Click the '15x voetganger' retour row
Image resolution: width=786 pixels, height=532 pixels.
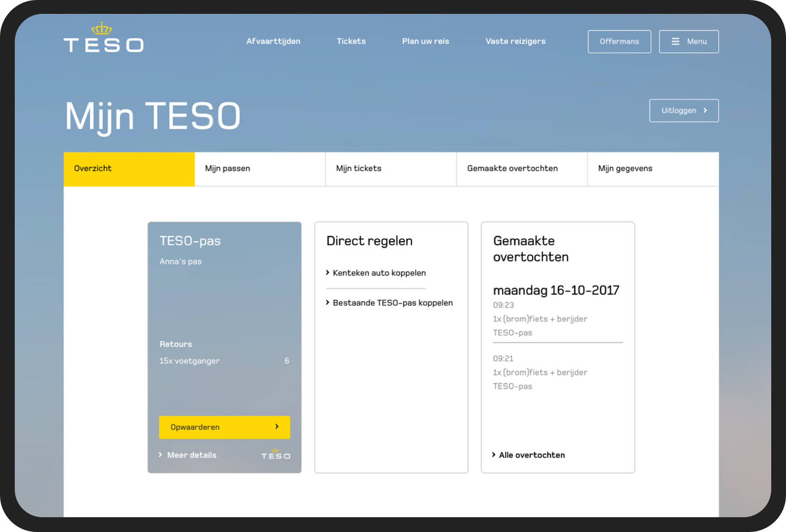click(225, 361)
